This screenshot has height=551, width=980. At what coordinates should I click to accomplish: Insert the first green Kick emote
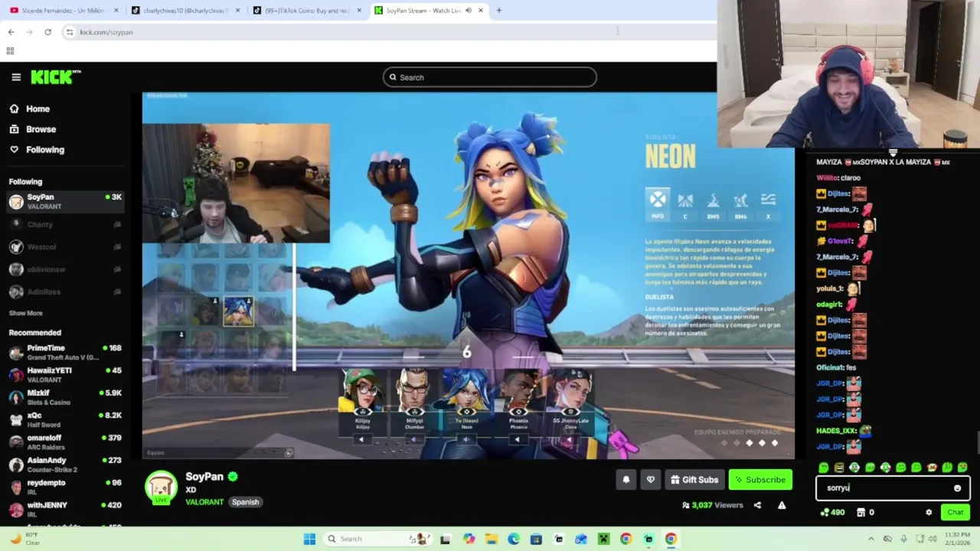823,468
